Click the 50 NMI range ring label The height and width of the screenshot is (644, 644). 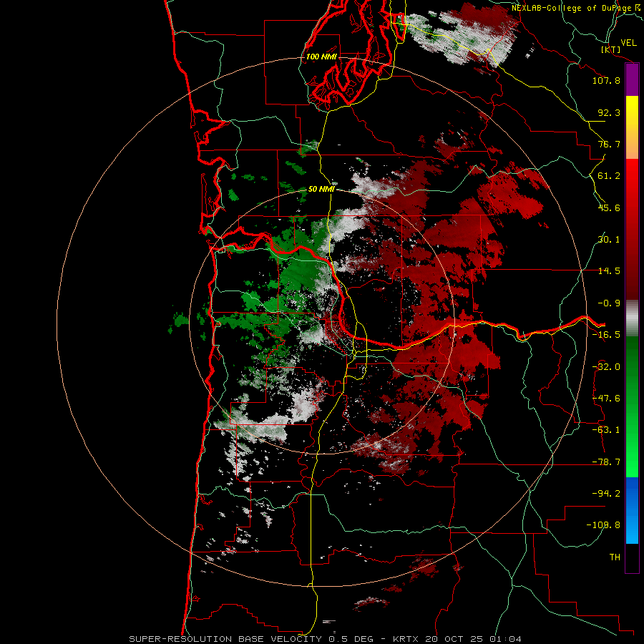[x=321, y=190]
